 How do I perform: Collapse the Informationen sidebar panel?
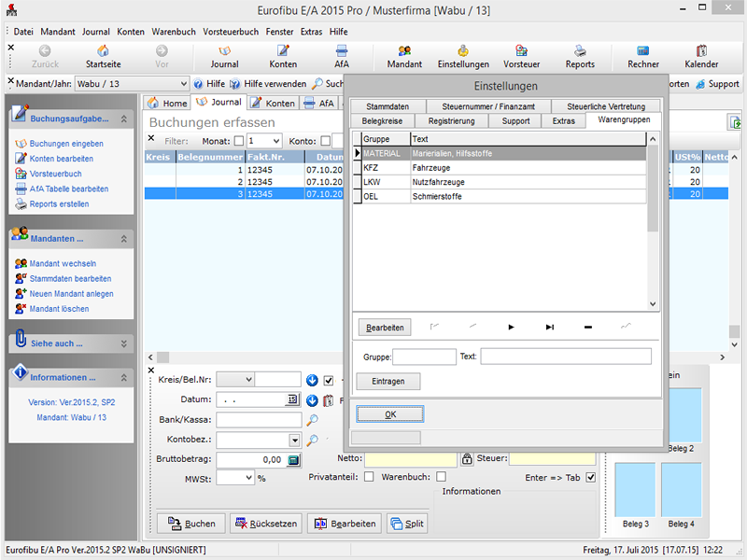(123, 378)
